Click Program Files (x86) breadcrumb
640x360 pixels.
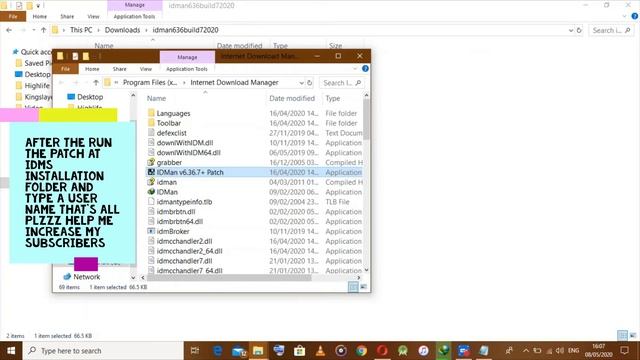[150, 82]
